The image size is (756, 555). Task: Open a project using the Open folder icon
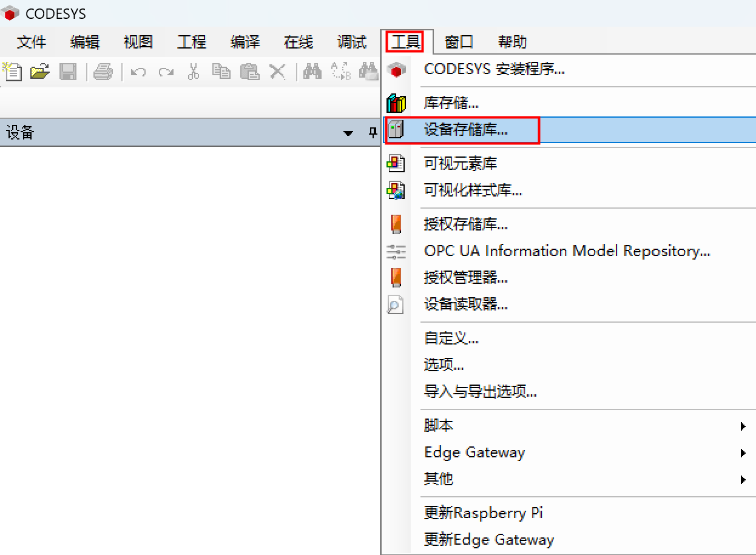40,71
